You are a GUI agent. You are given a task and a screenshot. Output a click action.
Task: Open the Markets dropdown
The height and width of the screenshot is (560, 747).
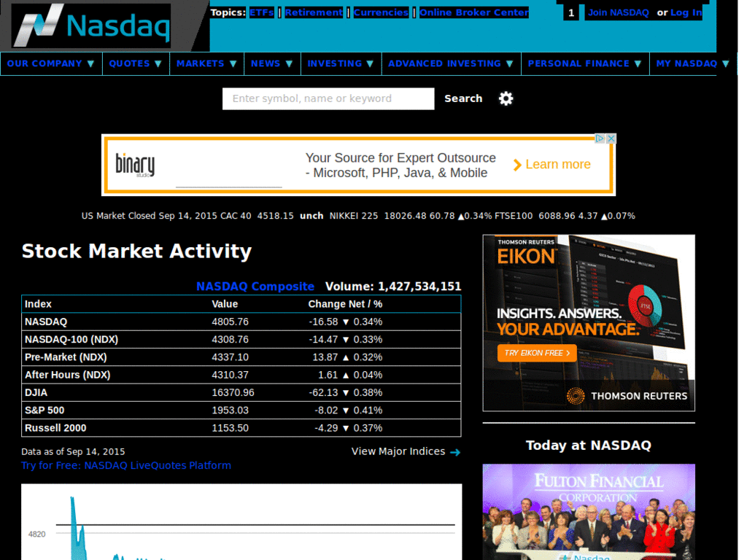click(206, 64)
